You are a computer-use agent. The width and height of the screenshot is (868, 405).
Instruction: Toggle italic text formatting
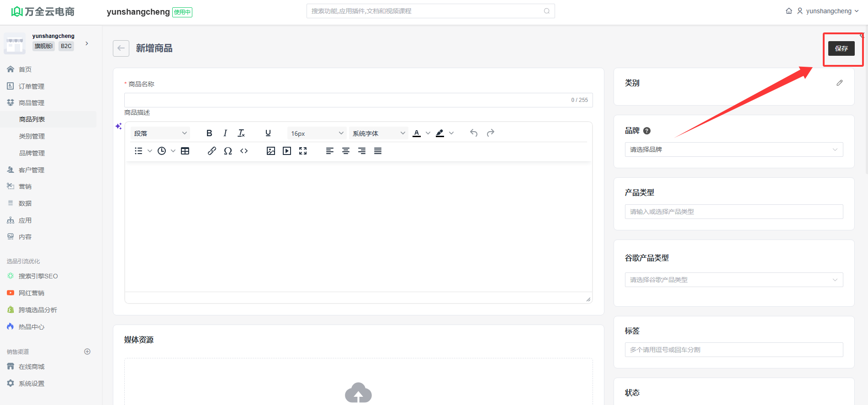tap(225, 133)
